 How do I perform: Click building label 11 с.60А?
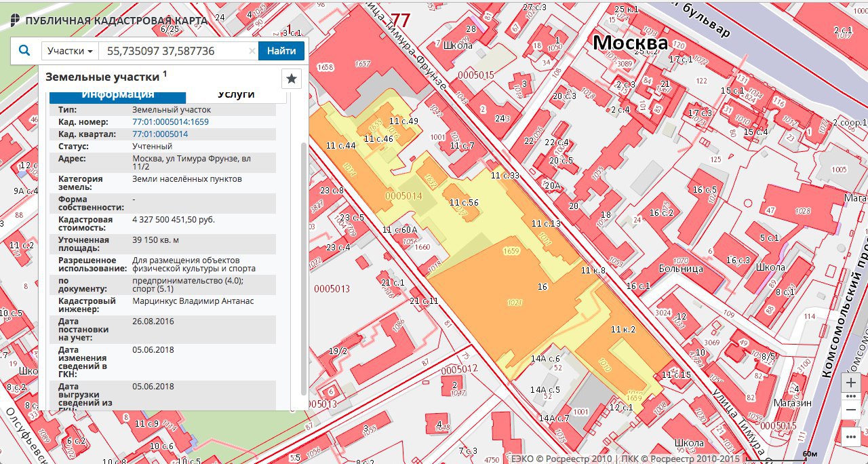point(399,230)
